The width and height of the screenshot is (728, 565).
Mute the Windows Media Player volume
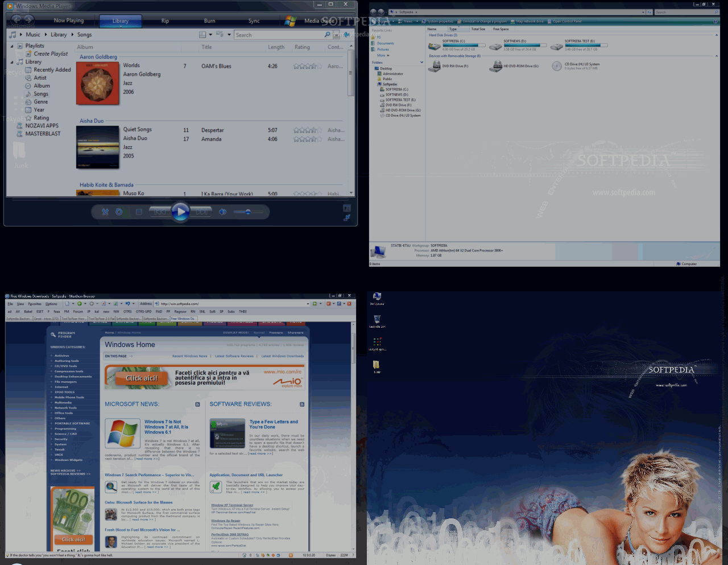[223, 212]
